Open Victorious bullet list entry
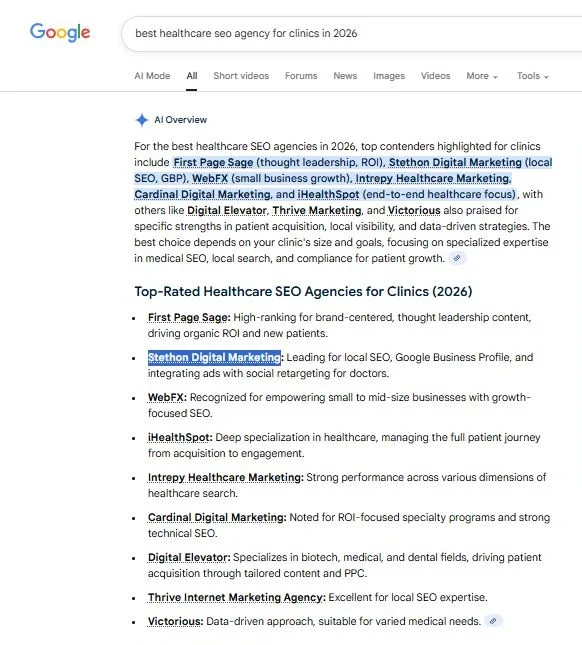This screenshot has height=645, width=582. 176,621
